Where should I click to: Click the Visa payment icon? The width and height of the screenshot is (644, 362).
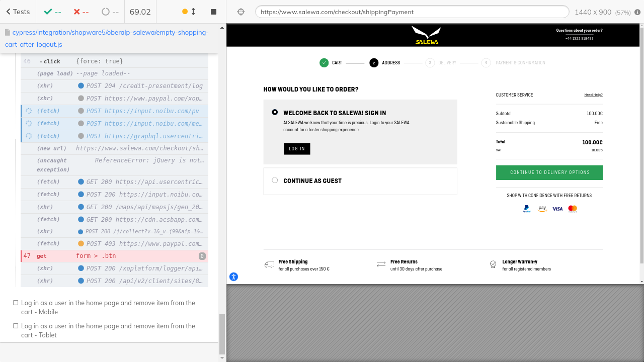click(557, 209)
